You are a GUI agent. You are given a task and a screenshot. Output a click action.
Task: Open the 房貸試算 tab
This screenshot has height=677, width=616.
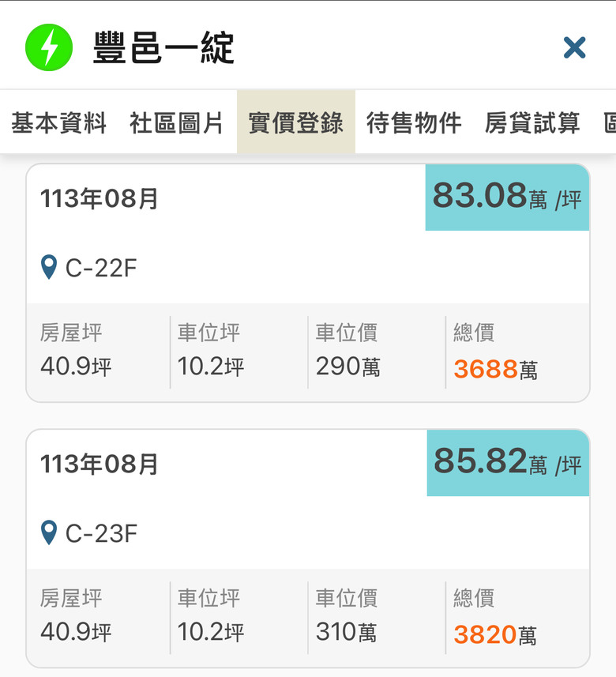pyautogui.click(x=532, y=122)
